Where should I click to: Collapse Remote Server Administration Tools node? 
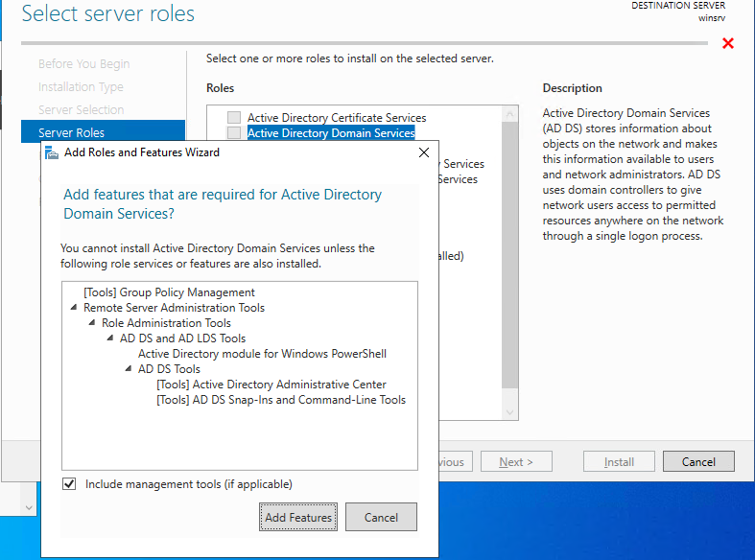(75, 308)
